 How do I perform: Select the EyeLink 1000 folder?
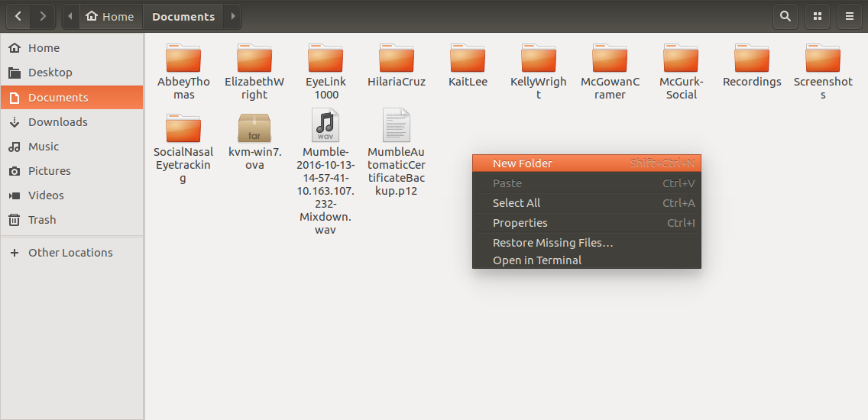[325, 59]
